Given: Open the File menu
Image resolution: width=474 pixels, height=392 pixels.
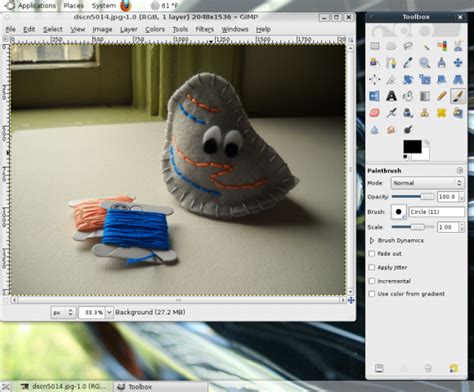Looking at the screenshot, I should pyautogui.click(x=10, y=29).
